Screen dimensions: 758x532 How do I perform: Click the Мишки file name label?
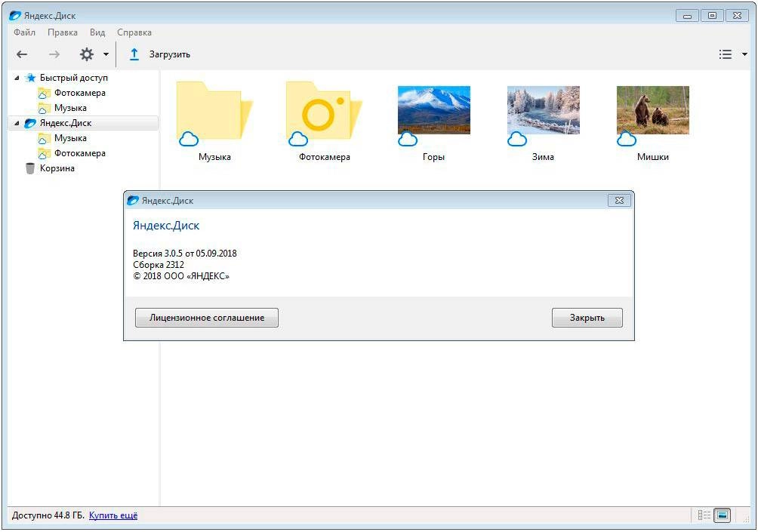point(653,157)
